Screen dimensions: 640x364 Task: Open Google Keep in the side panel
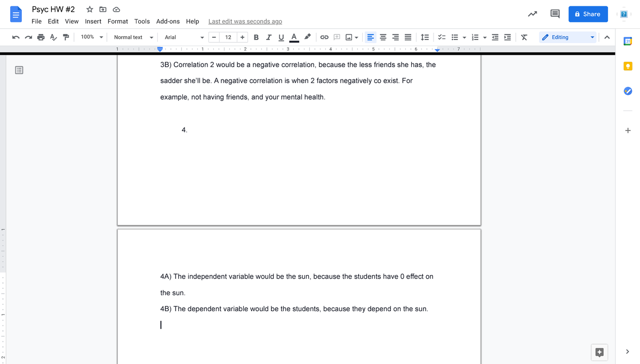click(x=627, y=66)
